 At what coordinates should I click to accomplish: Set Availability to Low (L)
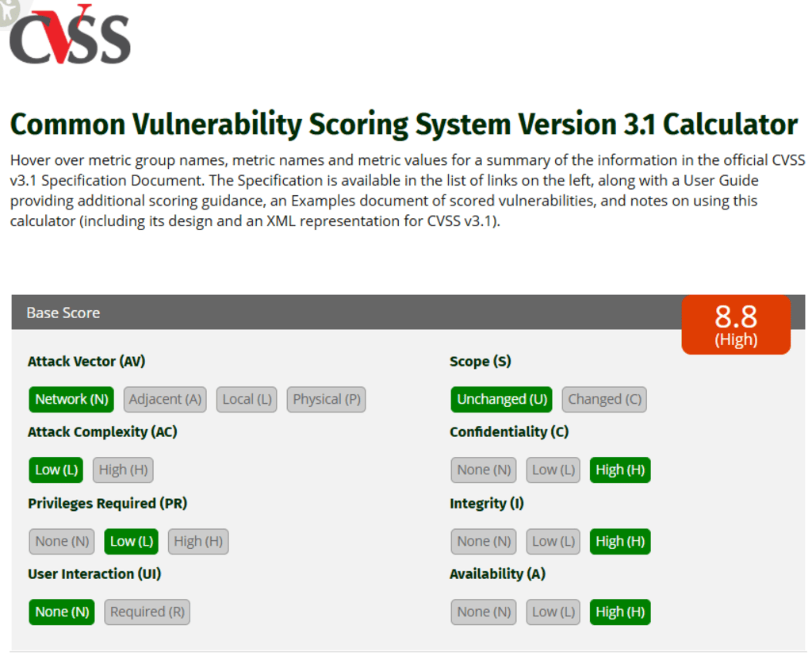click(553, 612)
